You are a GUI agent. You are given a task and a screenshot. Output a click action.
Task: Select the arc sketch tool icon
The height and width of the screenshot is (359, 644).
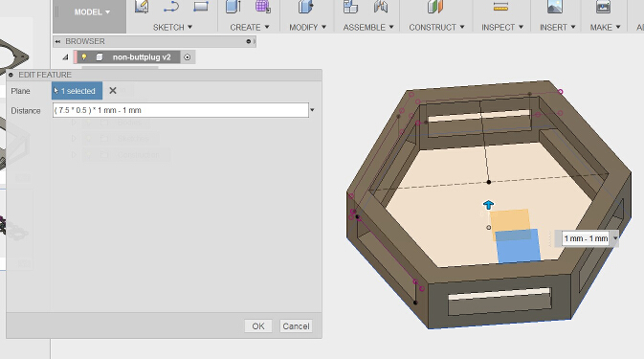tap(171, 7)
